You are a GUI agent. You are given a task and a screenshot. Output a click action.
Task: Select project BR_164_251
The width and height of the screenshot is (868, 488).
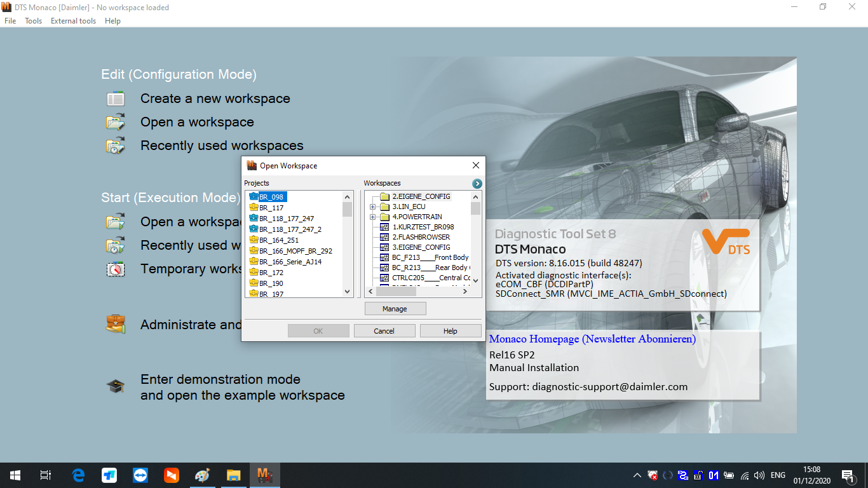278,240
